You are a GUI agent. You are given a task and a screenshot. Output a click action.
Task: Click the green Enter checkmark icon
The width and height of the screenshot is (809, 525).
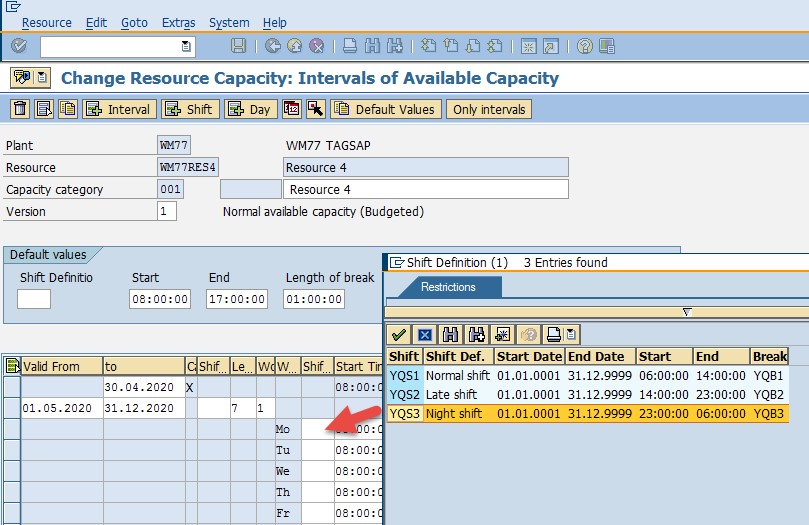point(19,46)
